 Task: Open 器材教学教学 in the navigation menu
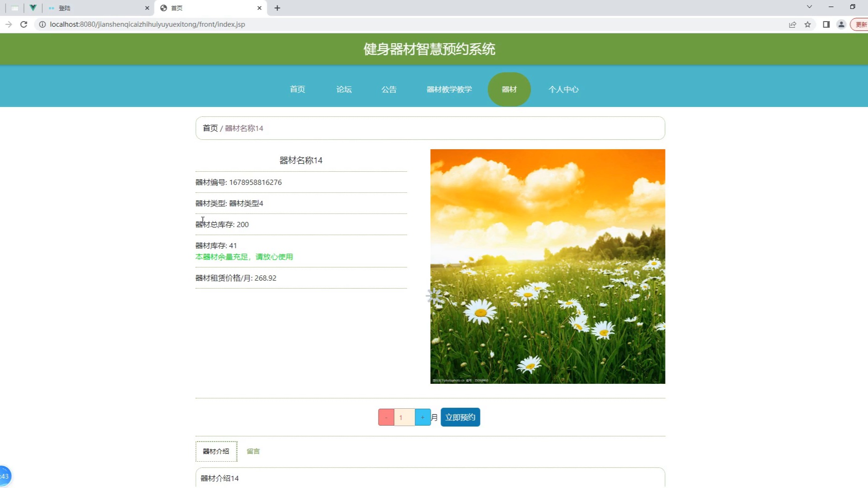[449, 89]
